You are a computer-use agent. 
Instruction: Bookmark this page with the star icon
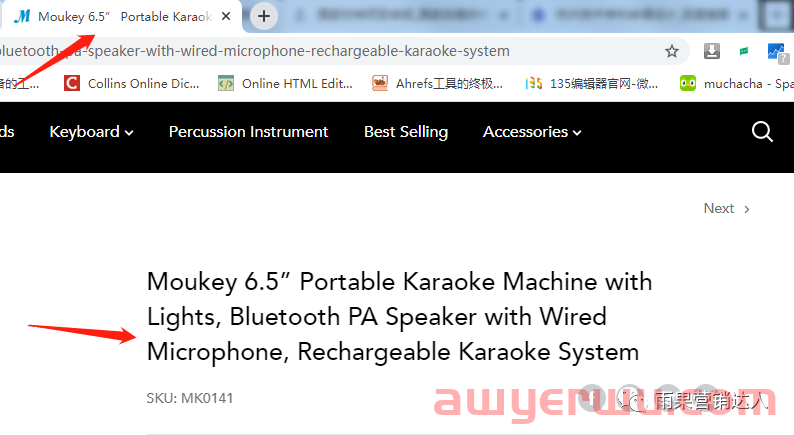(671, 51)
